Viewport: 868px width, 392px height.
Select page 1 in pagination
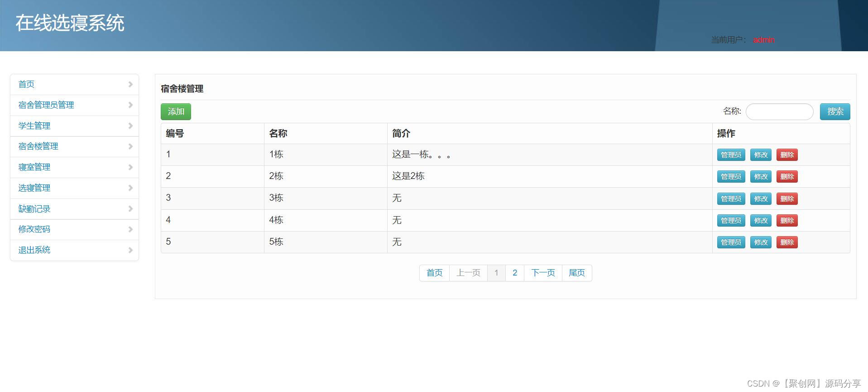coord(496,273)
